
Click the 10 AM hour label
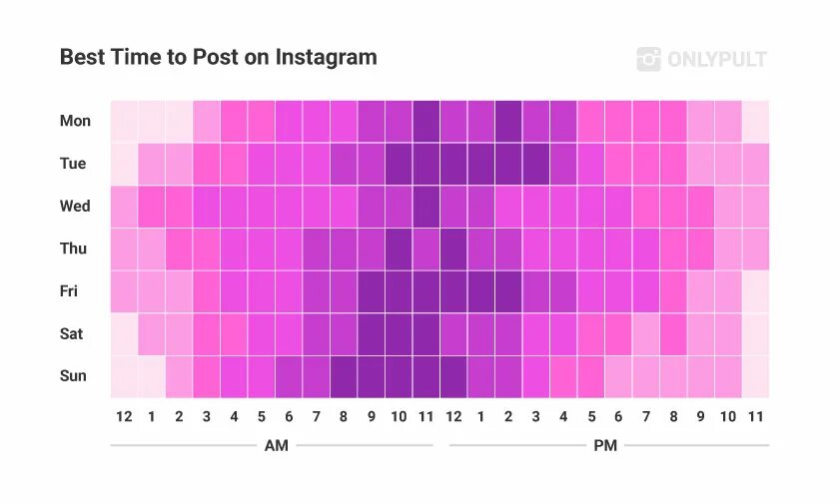coord(399,416)
